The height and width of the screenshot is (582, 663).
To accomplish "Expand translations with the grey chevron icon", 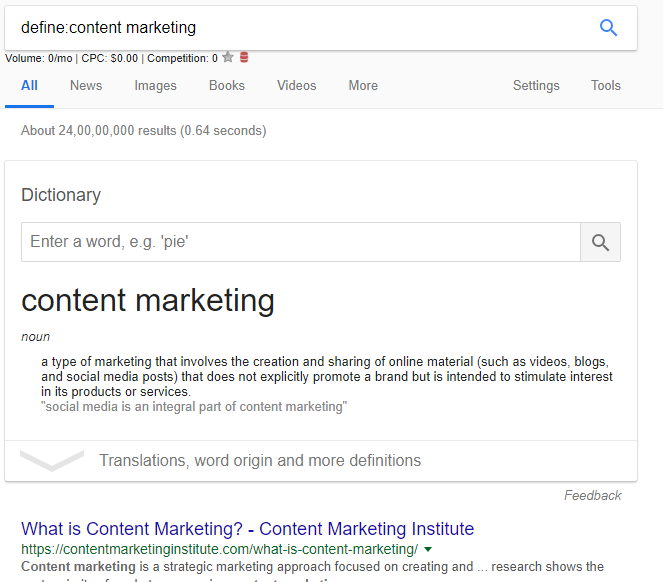I will click(x=52, y=461).
